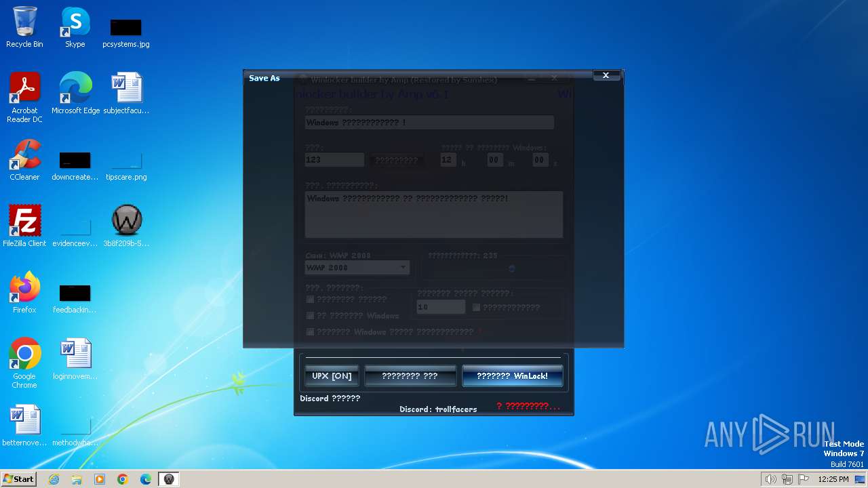The image size is (868, 488).
Task: Click the Show desktop button
Action: click(861, 479)
